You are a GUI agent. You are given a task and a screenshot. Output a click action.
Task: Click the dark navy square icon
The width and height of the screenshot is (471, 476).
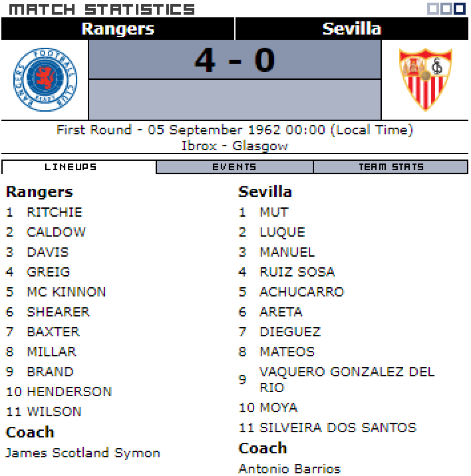click(459, 9)
